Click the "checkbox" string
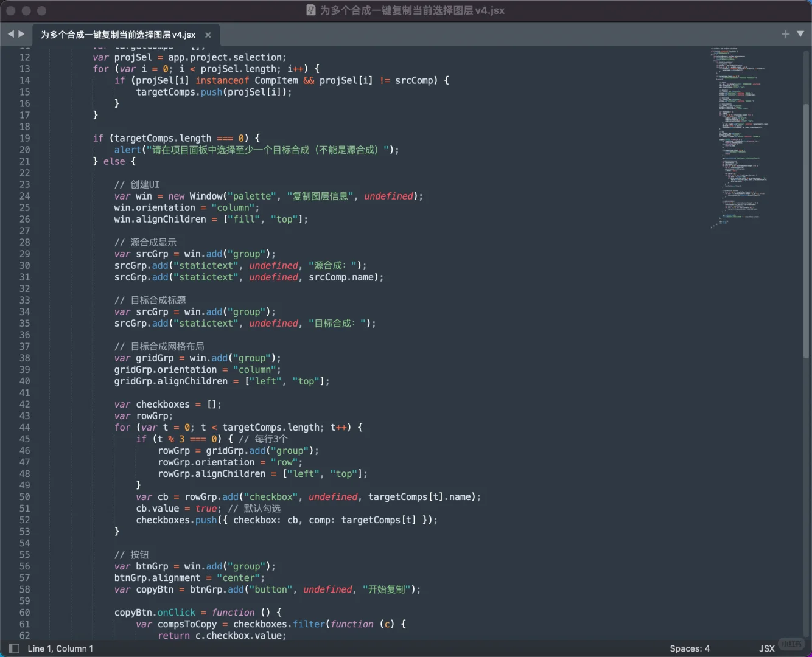 (x=271, y=496)
